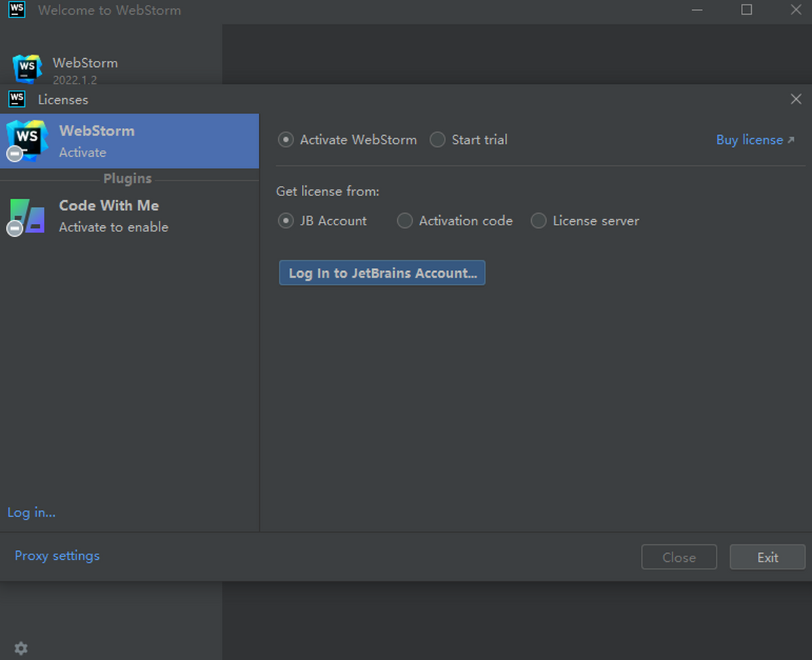Open Proxy settings
This screenshot has width=812, height=660.
coord(57,556)
